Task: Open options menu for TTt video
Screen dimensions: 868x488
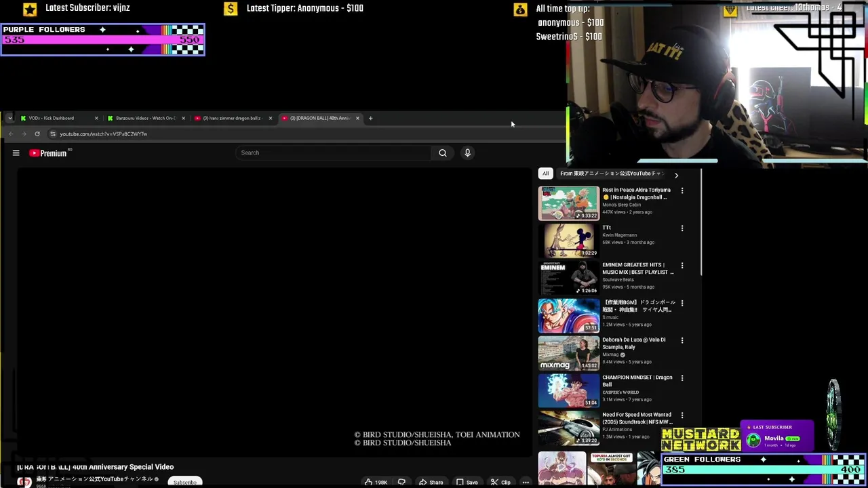Action: coord(682,228)
